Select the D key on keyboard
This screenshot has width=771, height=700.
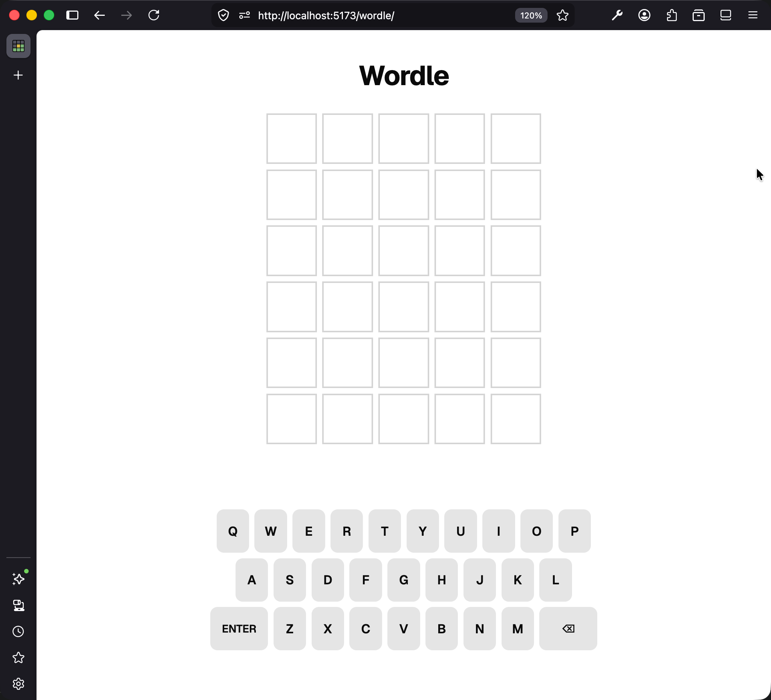point(328,579)
